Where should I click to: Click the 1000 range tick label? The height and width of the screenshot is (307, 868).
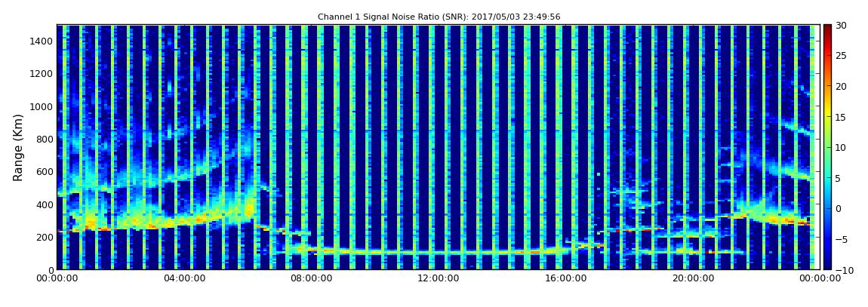point(41,106)
